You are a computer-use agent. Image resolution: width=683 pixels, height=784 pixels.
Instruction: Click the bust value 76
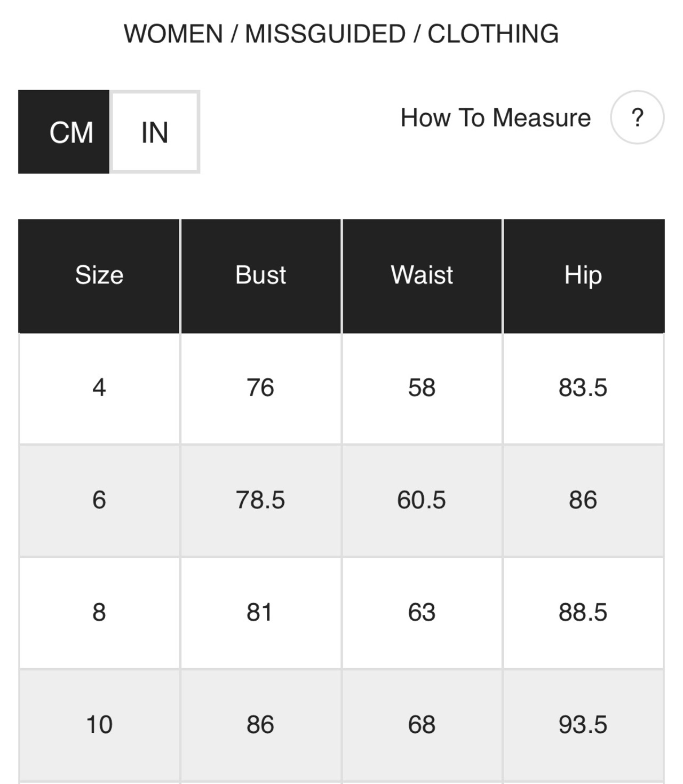260,387
